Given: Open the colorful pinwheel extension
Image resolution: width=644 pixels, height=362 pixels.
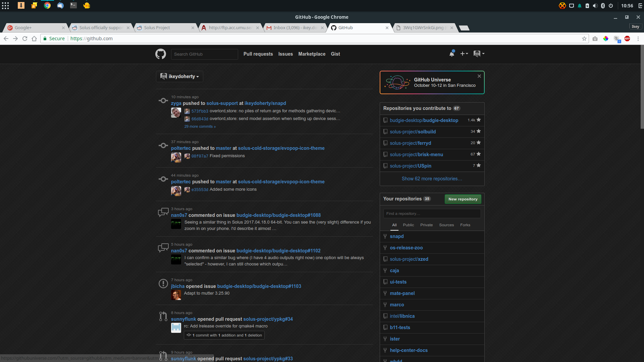Looking at the screenshot, I should point(606,39).
